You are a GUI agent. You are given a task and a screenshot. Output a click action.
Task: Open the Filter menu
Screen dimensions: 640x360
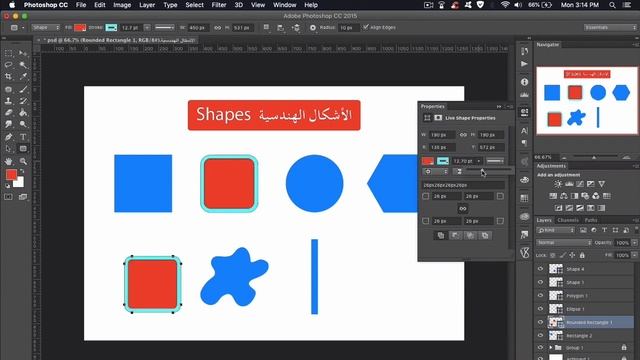click(x=219, y=5)
